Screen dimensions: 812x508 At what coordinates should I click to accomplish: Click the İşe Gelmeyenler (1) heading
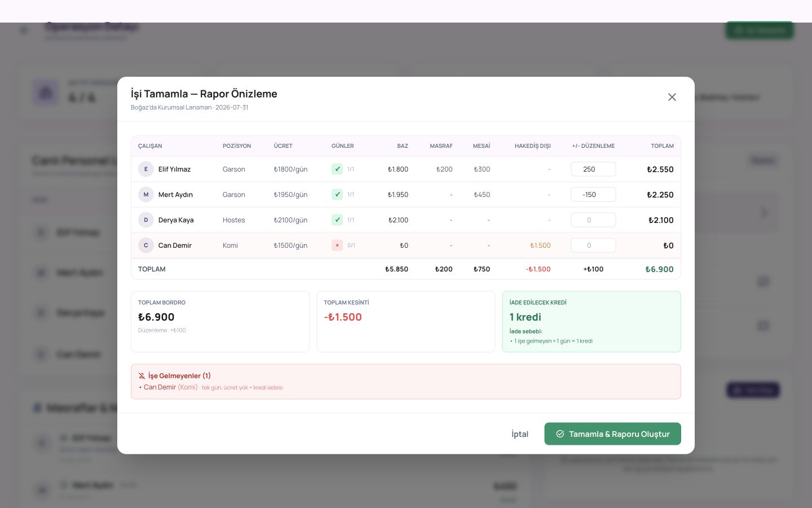pyautogui.click(x=179, y=376)
